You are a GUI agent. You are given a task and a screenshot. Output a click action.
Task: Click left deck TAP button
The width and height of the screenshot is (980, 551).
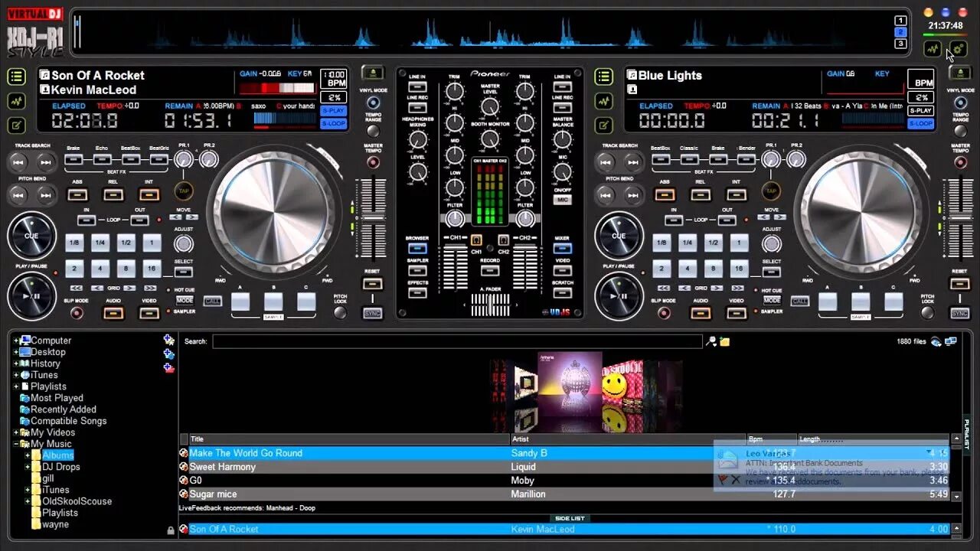(183, 191)
